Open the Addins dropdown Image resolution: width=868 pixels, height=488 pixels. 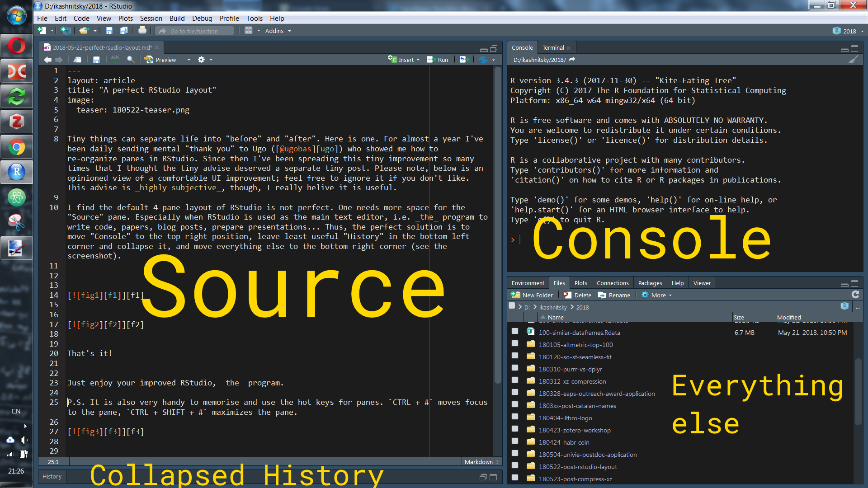(x=278, y=31)
